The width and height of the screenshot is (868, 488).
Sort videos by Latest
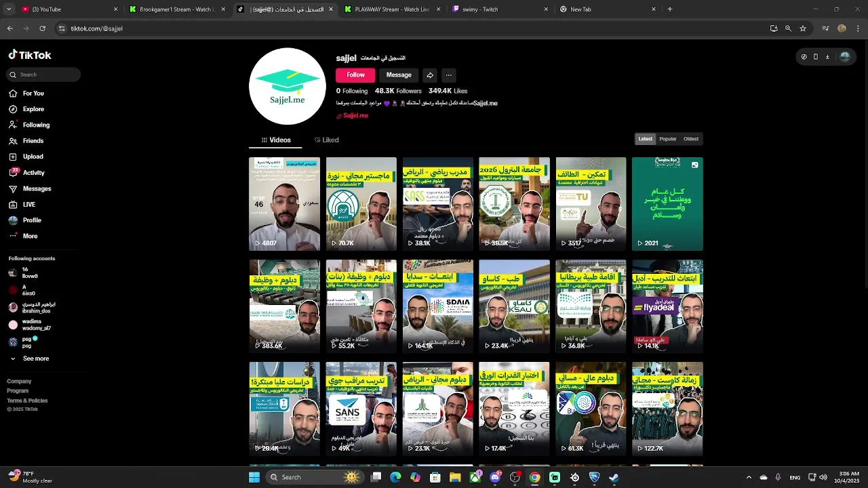(x=645, y=139)
